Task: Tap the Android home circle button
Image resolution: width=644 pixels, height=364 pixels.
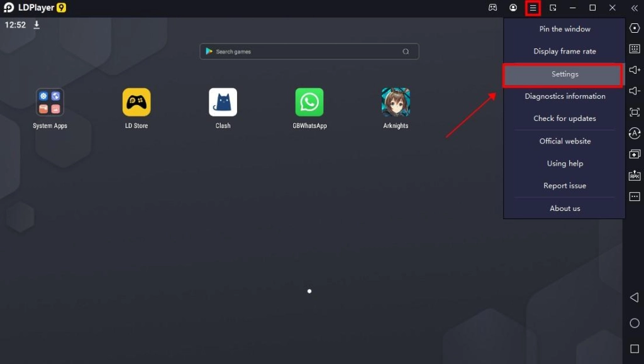Action: pos(635,323)
